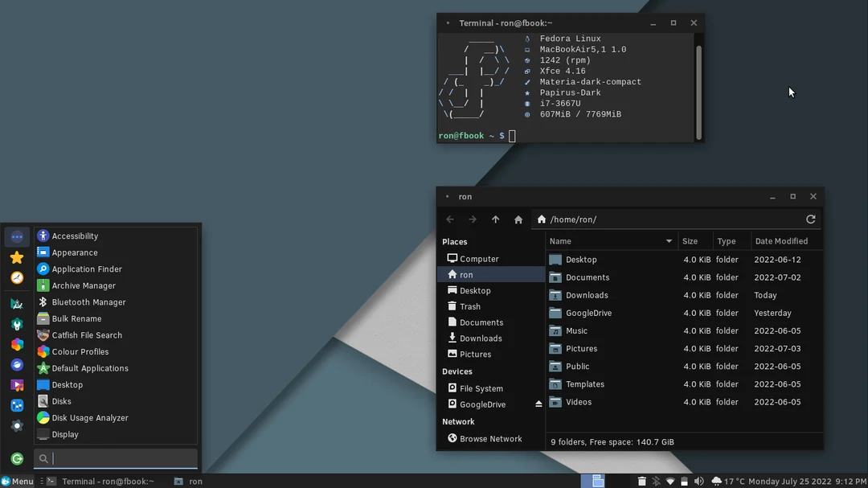This screenshot has height=488, width=868.
Task: Click the volume icon in the system tray
Action: point(699,481)
